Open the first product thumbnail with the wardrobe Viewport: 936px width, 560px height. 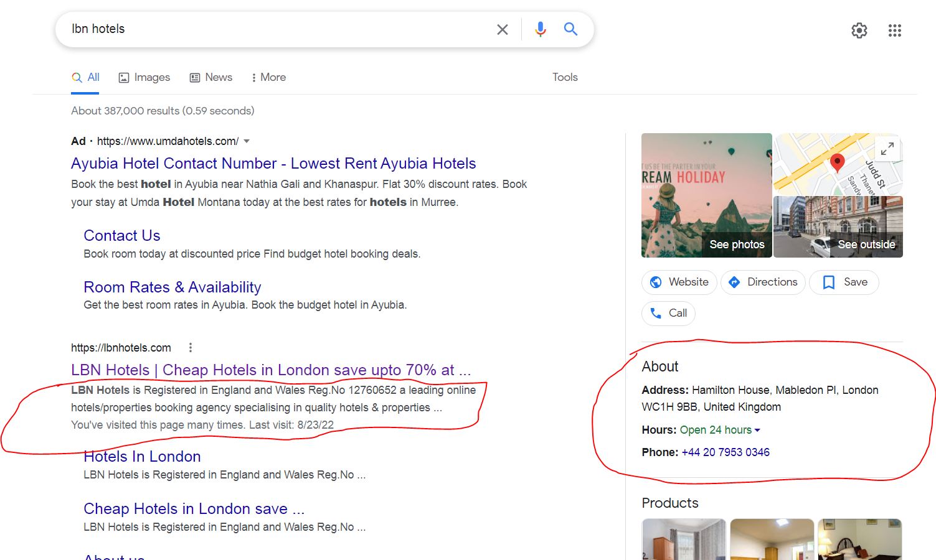tap(684, 539)
